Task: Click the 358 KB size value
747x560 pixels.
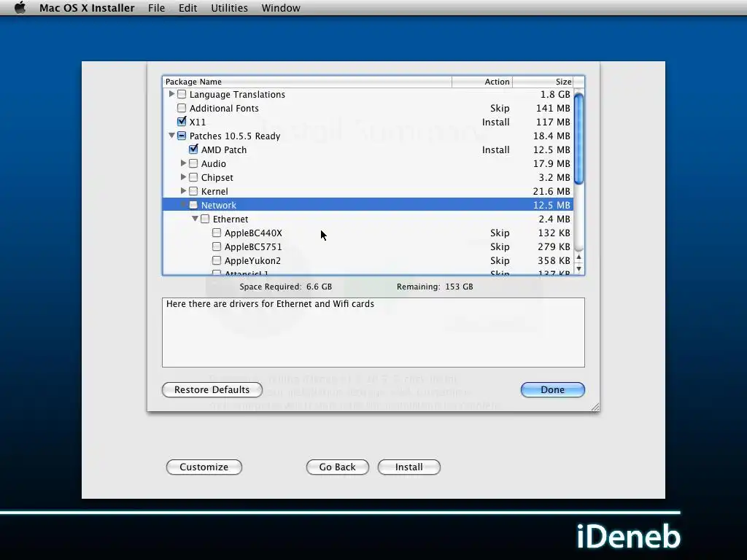Action: [x=554, y=260]
